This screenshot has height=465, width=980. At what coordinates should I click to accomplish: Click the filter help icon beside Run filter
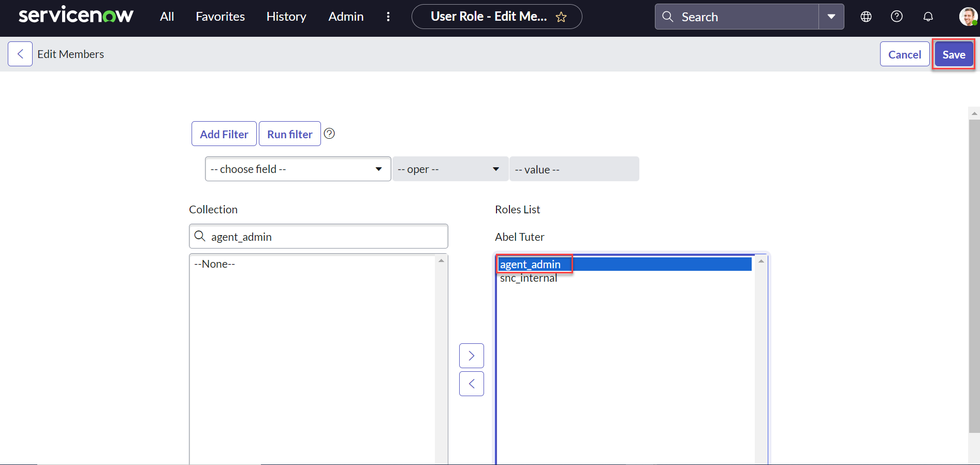pyautogui.click(x=329, y=134)
